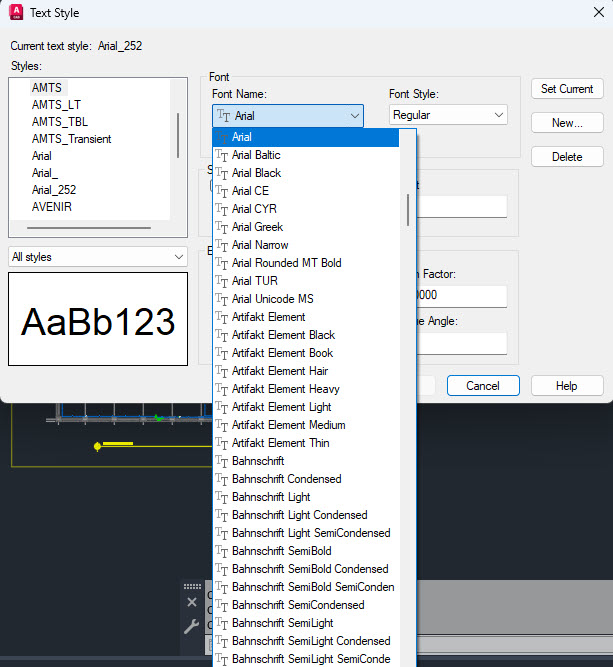The width and height of the screenshot is (613, 667).
Task: Click the AaBb123 style preview box
Action: pos(98,319)
